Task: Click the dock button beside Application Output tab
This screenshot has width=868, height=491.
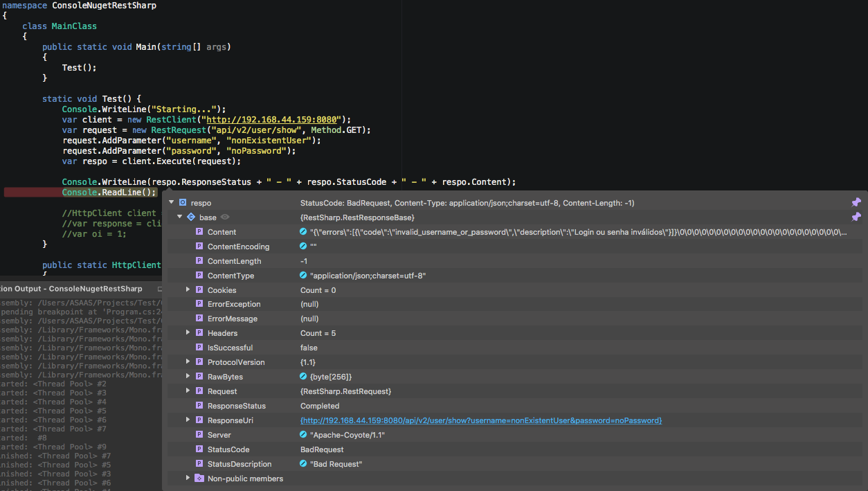Action: 160,289
